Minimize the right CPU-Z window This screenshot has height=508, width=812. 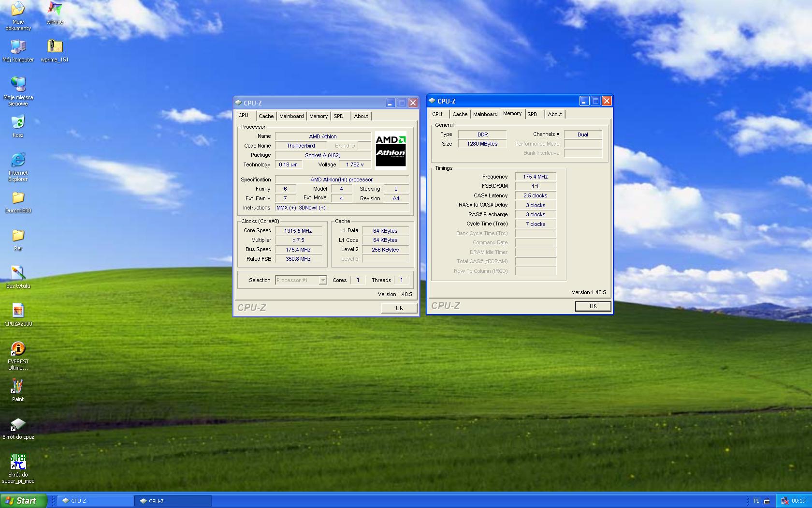584,101
